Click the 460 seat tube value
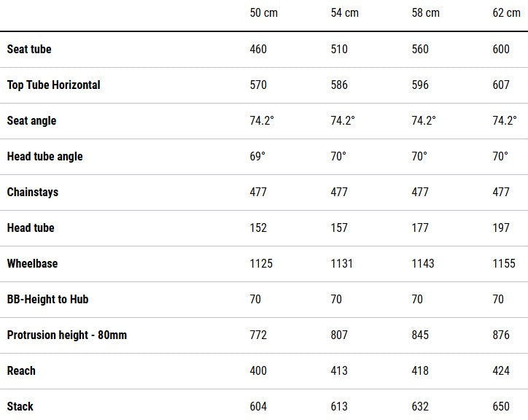528x420 pixels. pyautogui.click(x=258, y=50)
